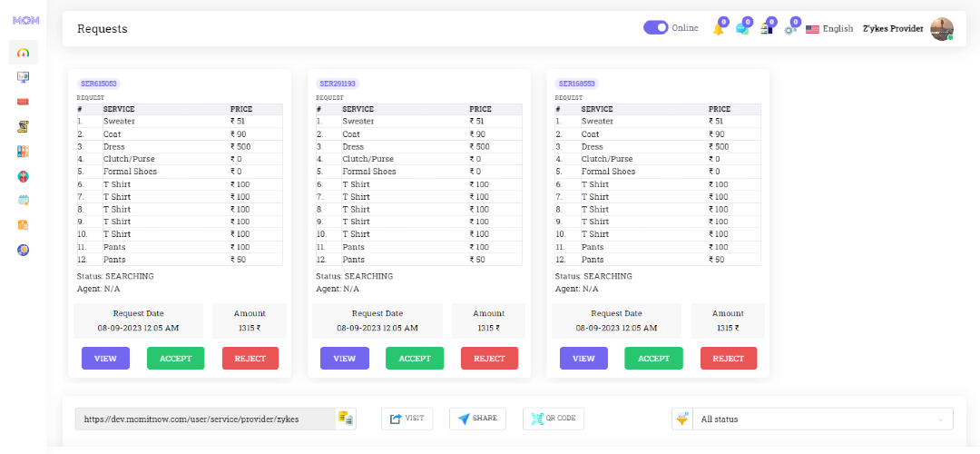This screenshot has width=980, height=454.
Task: Accept request SER615053
Action: tap(176, 359)
